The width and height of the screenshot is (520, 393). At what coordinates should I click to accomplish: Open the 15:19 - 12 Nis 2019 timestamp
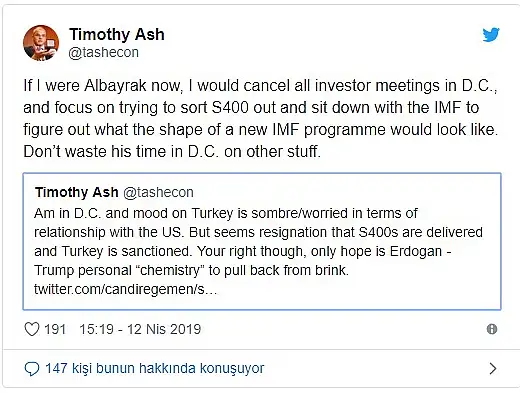tap(140, 329)
